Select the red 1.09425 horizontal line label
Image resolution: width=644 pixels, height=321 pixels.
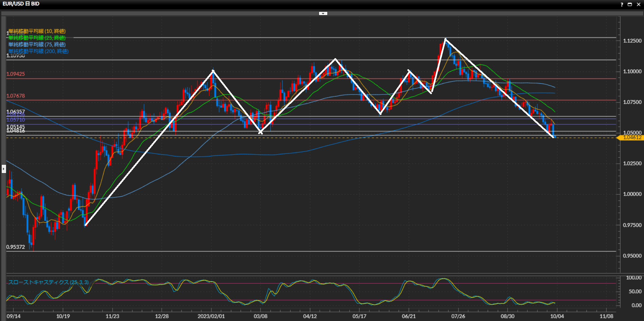15,74
